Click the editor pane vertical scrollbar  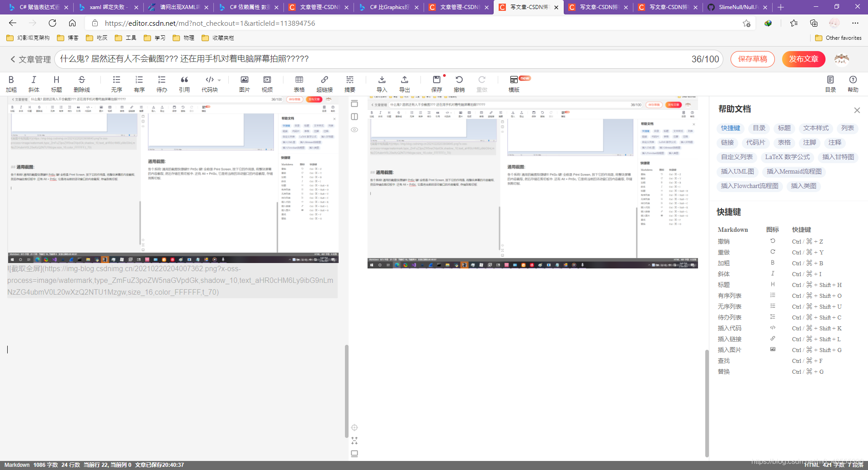pos(347,391)
